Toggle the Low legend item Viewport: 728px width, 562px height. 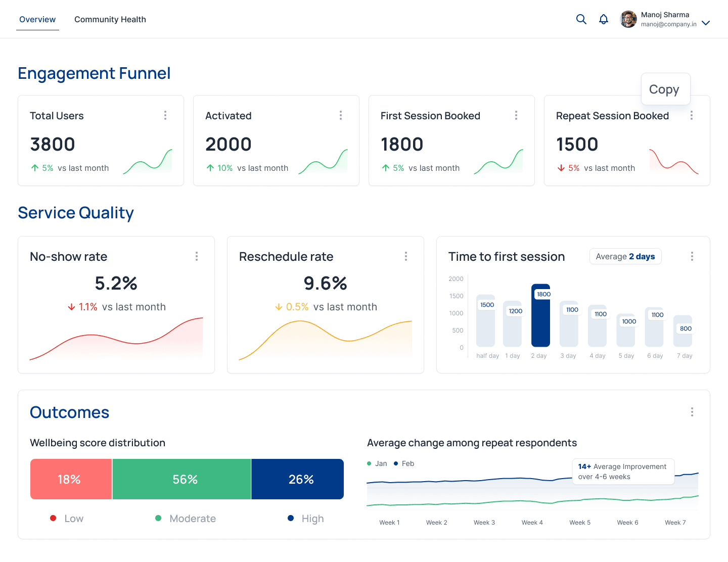click(67, 519)
